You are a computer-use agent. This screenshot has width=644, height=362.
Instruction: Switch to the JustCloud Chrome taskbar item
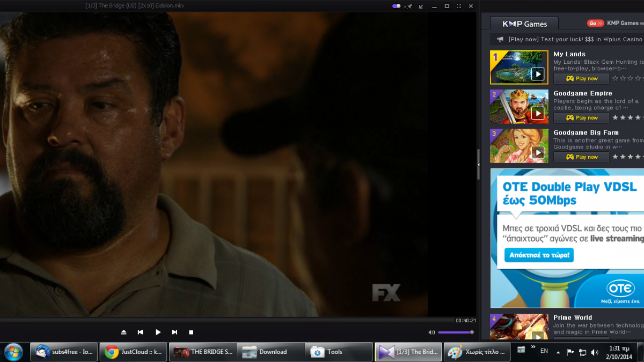(x=134, y=352)
